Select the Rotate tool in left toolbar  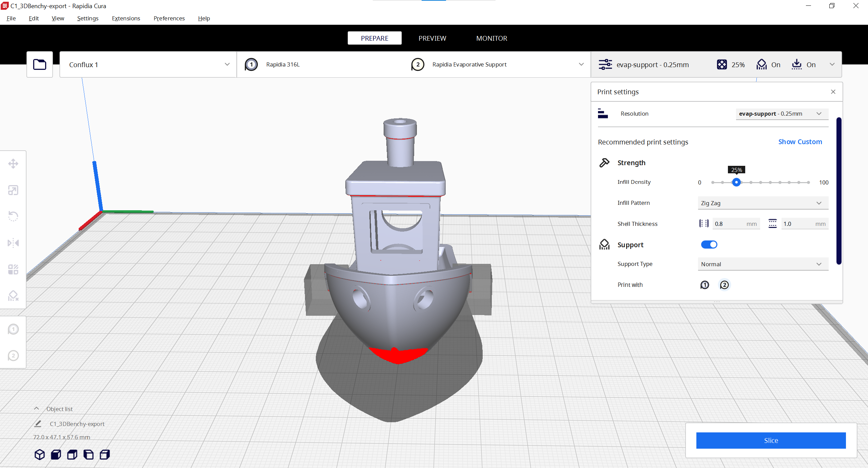click(13, 216)
